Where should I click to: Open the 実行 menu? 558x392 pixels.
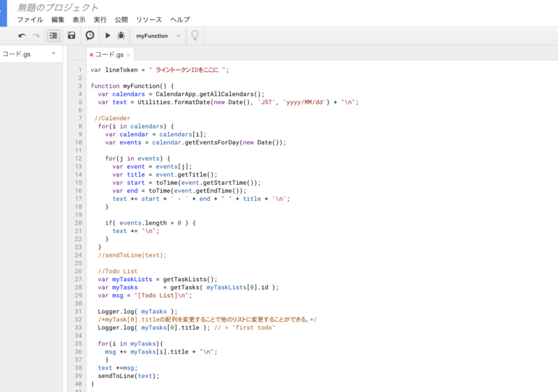point(100,20)
